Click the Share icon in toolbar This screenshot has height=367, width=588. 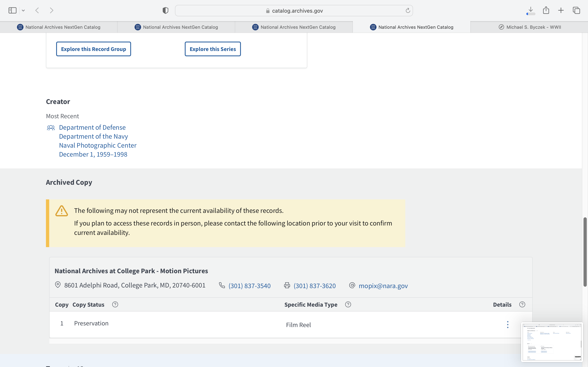(x=546, y=10)
